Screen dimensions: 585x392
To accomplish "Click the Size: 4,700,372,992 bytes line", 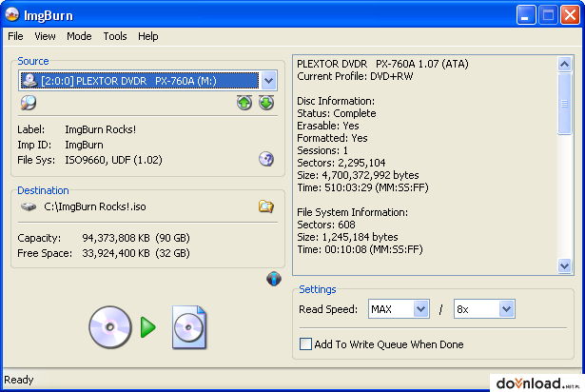I will coord(358,175).
